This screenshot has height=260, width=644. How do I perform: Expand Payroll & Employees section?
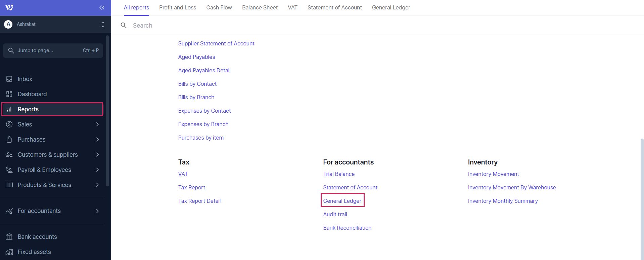(x=97, y=170)
